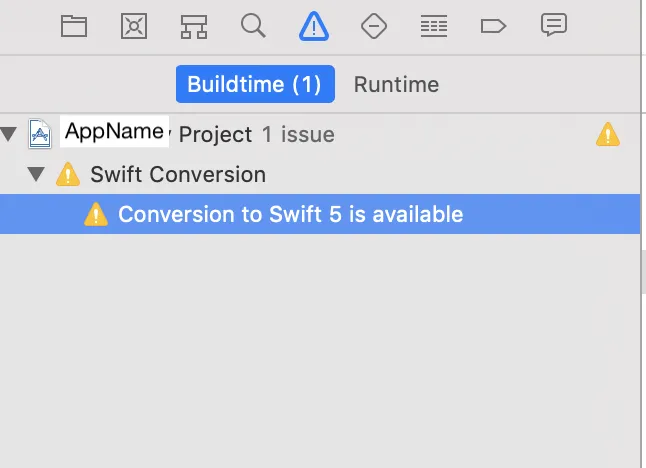Switch to the Buildtime (1) tab

255,84
